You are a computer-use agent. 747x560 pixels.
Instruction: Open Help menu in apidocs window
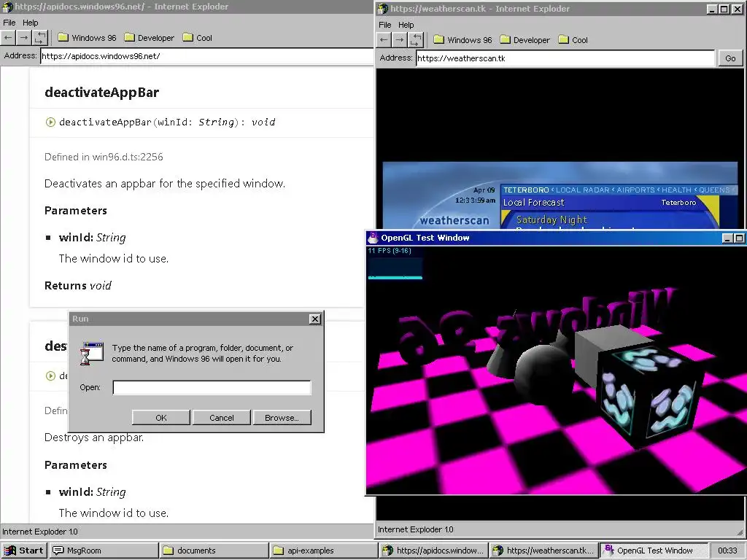pos(31,23)
